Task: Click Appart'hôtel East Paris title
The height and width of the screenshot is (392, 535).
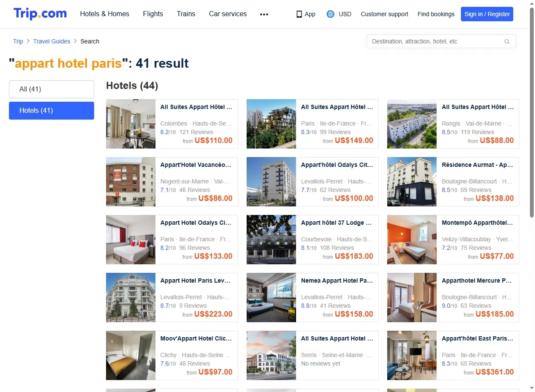Action: 477,338
